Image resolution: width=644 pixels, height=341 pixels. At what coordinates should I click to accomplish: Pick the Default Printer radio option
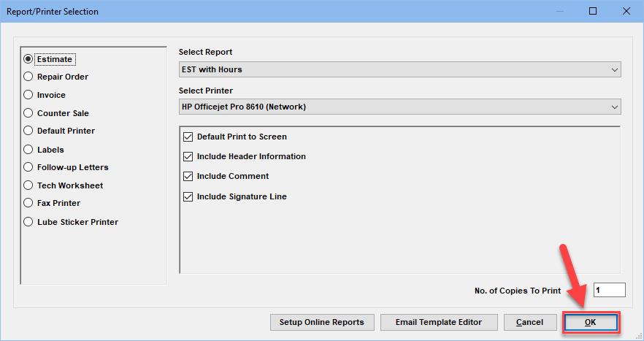(28, 131)
